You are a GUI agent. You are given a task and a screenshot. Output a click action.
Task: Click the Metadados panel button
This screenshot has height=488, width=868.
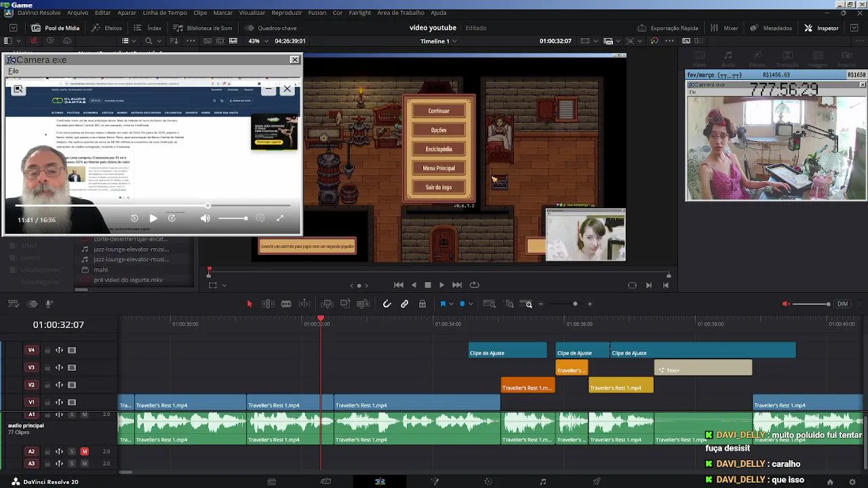[771, 28]
